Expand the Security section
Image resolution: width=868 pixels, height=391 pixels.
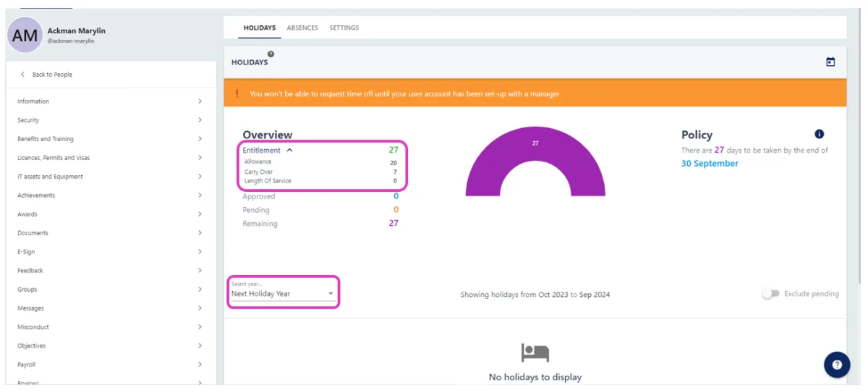click(111, 120)
